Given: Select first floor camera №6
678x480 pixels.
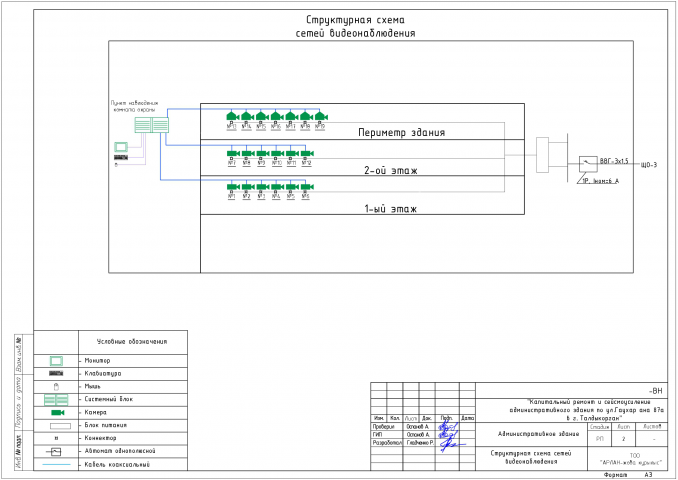Looking at the screenshot, I should (307, 187).
